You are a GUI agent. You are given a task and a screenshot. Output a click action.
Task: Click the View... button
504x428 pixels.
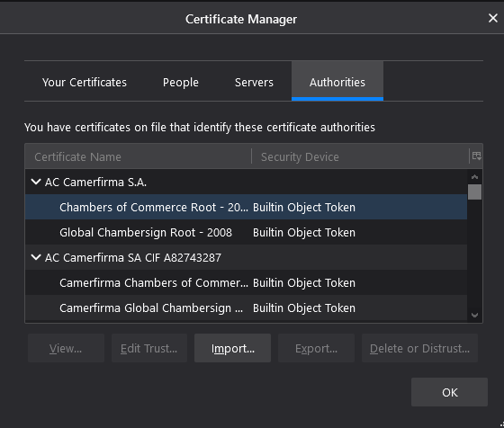click(x=66, y=348)
